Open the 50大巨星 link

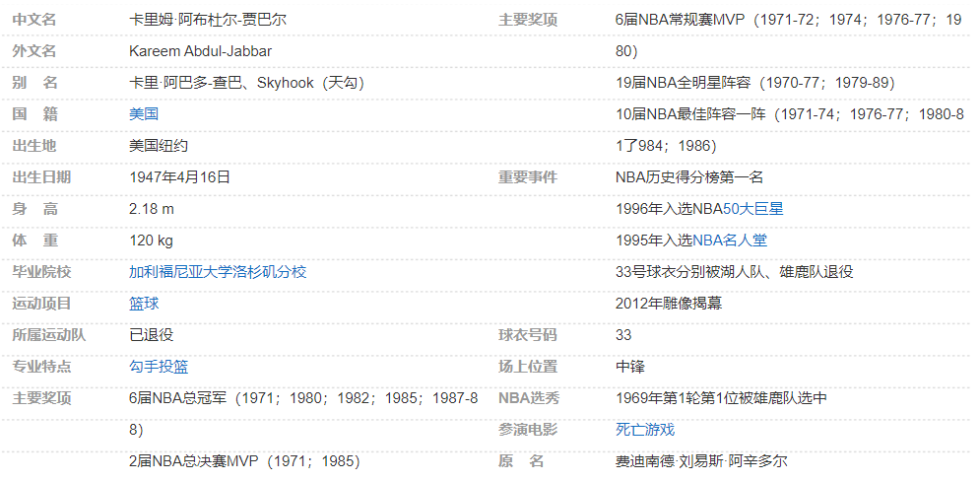click(x=753, y=209)
